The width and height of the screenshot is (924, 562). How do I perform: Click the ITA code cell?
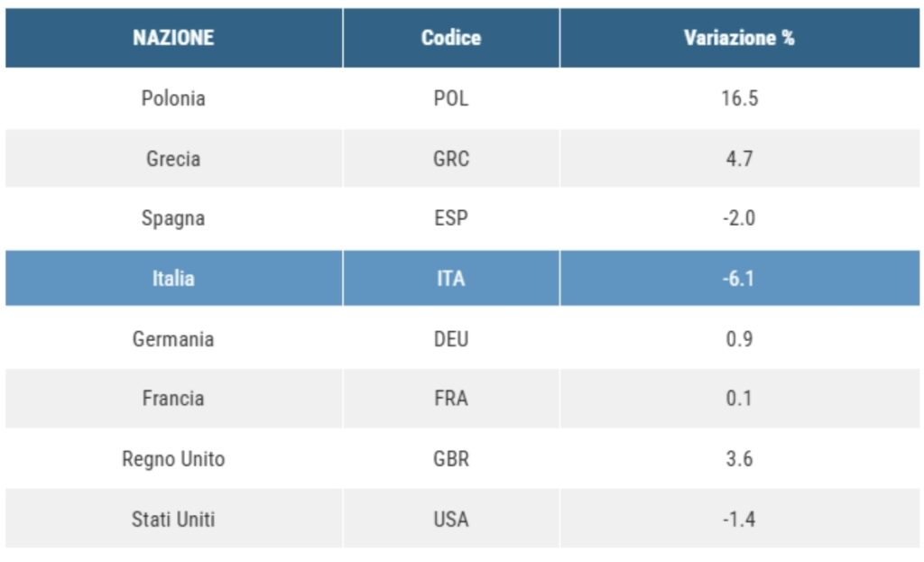[451, 278]
